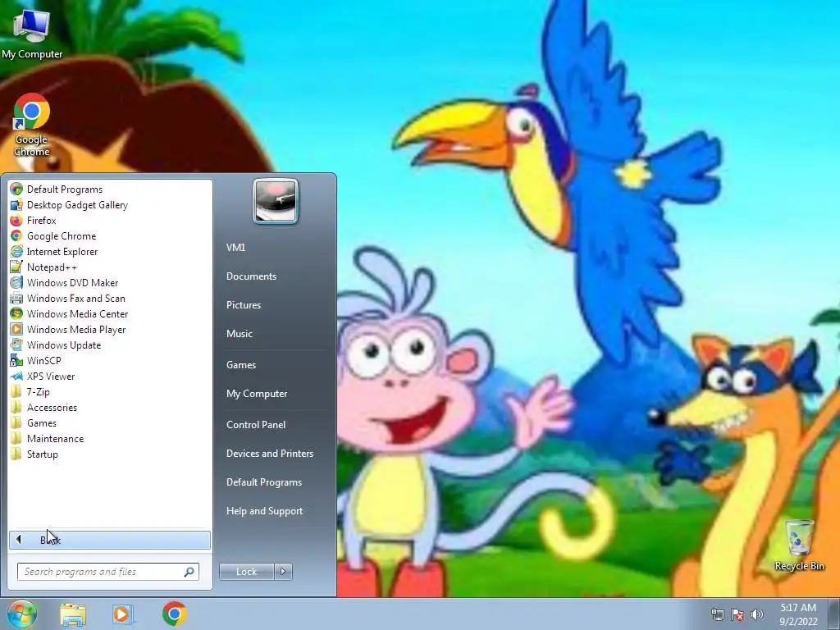Open Media Player from the taskbar
This screenshot has width=840, height=630.
pyautogui.click(x=122, y=614)
